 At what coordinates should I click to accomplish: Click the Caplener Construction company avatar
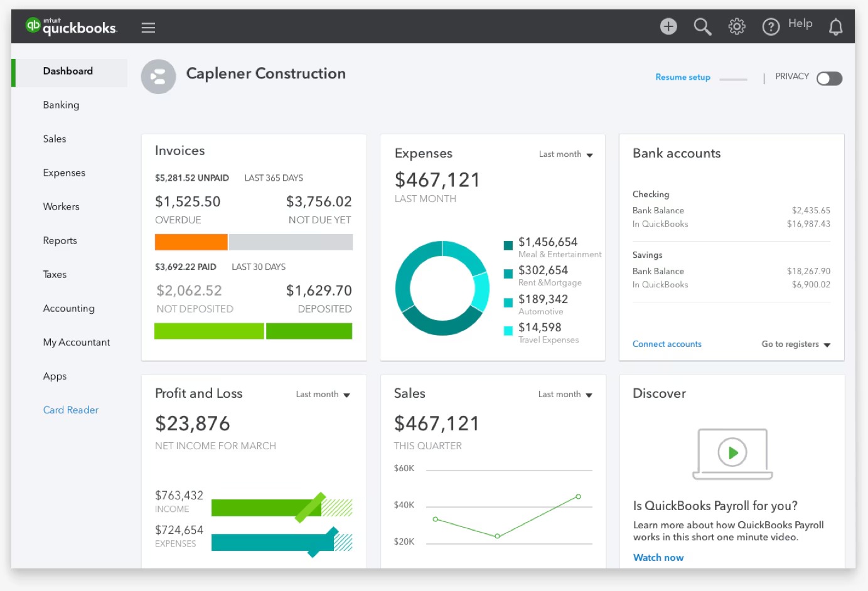pyautogui.click(x=158, y=76)
